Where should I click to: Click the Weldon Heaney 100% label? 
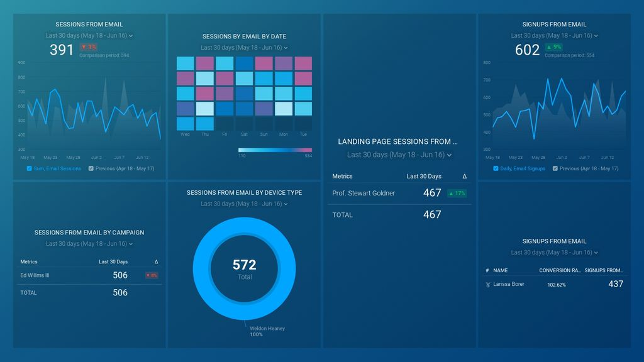click(267, 331)
